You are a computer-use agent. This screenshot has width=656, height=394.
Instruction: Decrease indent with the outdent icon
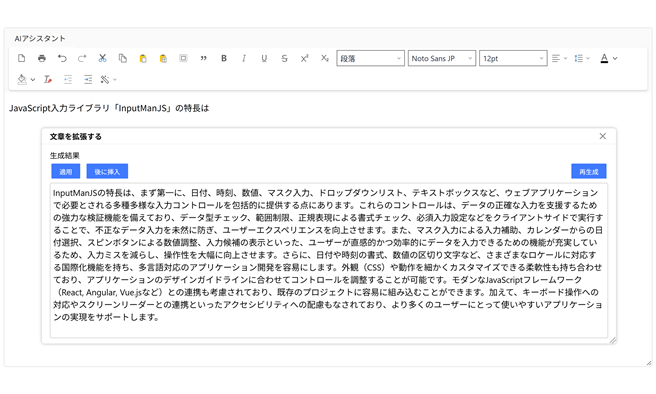68,79
